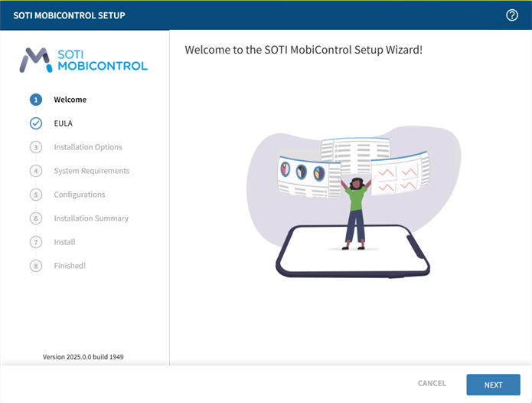Click the CANCEL button

(432, 384)
